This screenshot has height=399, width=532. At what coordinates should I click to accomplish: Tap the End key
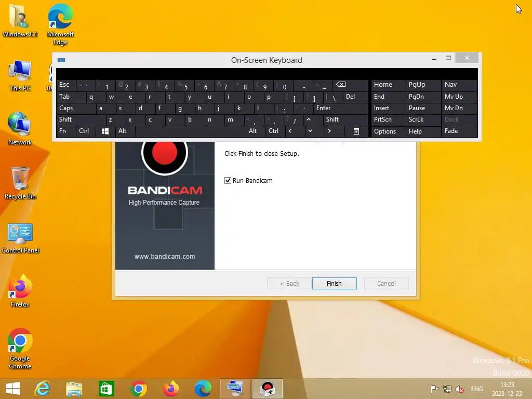[x=388, y=97]
